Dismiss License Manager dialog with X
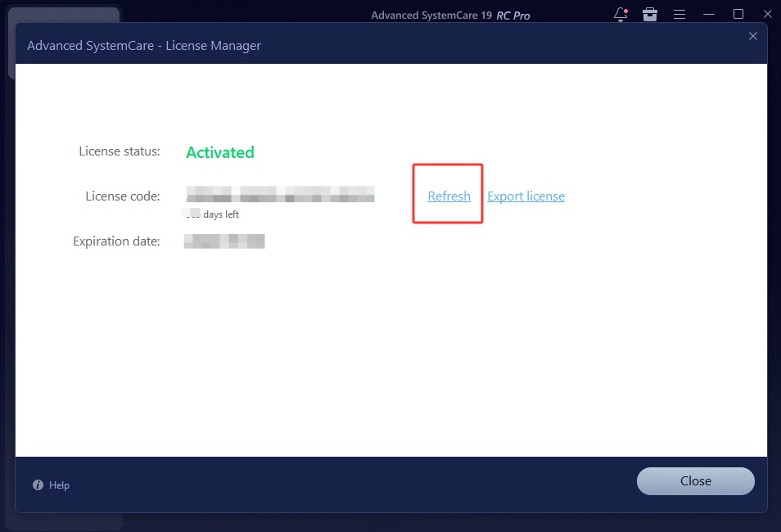The height and width of the screenshot is (532, 781). coord(753,36)
